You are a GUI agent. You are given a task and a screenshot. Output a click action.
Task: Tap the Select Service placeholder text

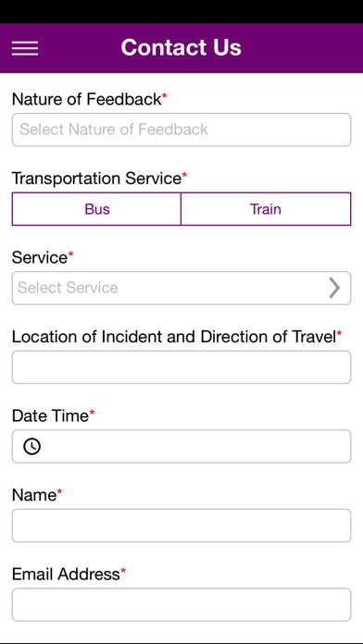(x=68, y=288)
